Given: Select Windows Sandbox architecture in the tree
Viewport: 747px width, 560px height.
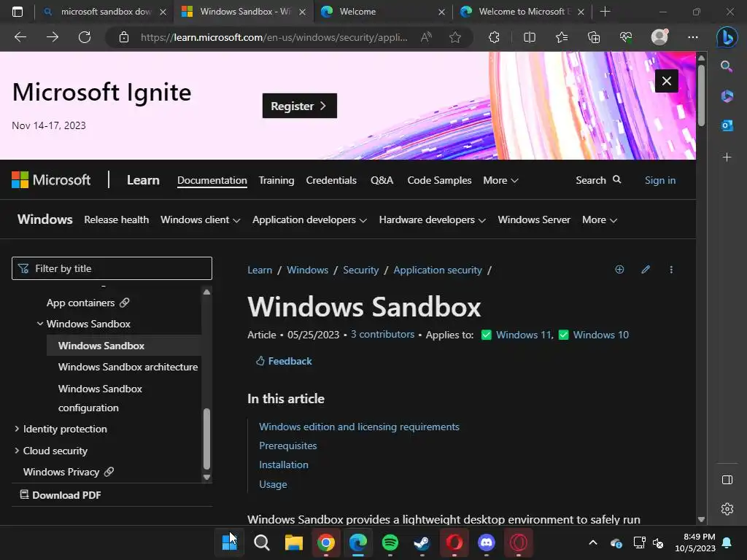Looking at the screenshot, I should pyautogui.click(x=128, y=367).
